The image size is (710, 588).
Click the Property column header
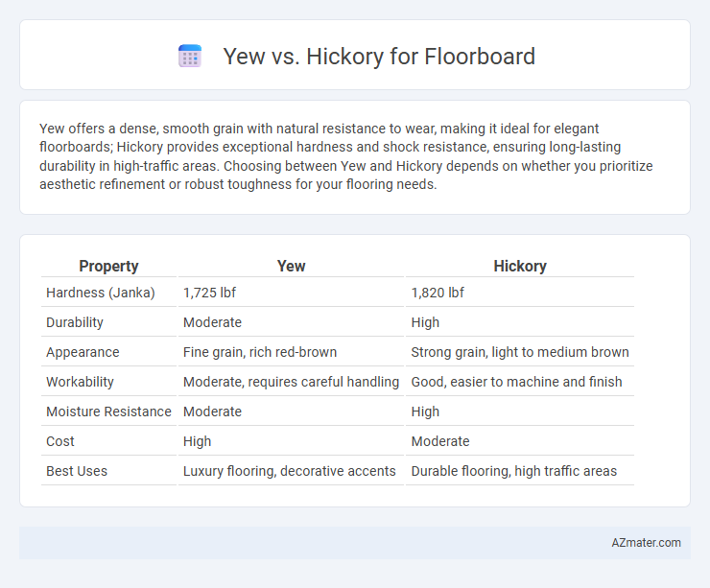108,266
